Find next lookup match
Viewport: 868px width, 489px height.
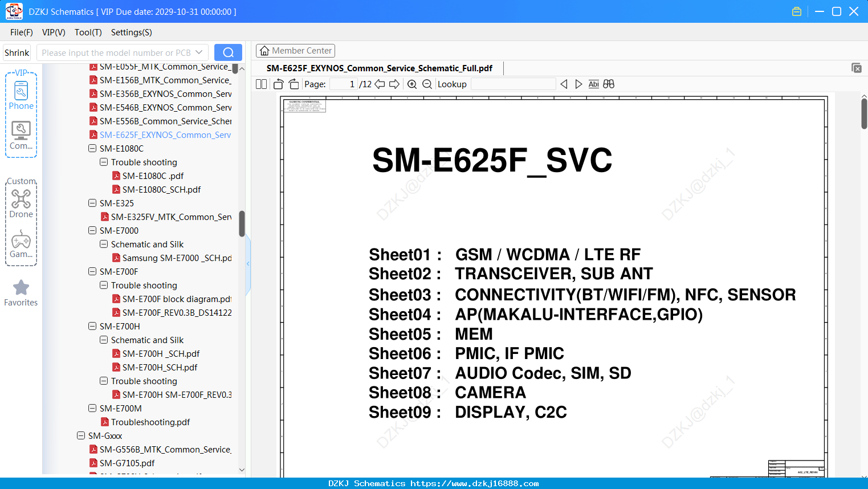coord(578,84)
